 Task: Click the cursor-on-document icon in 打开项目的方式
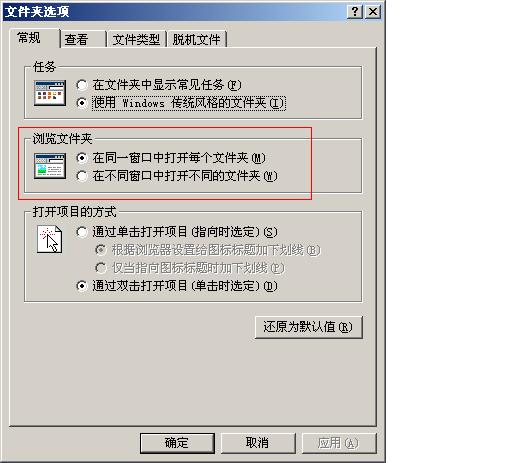click(x=49, y=239)
